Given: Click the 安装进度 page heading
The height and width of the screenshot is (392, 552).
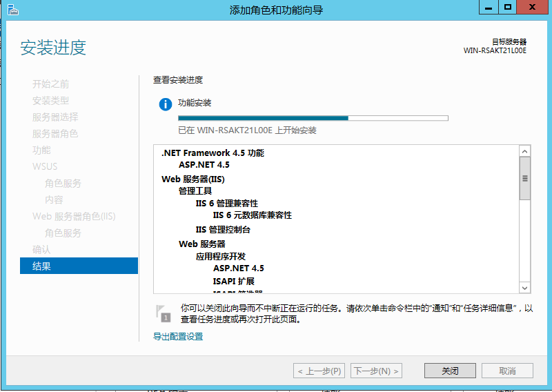Looking at the screenshot, I should [x=53, y=48].
